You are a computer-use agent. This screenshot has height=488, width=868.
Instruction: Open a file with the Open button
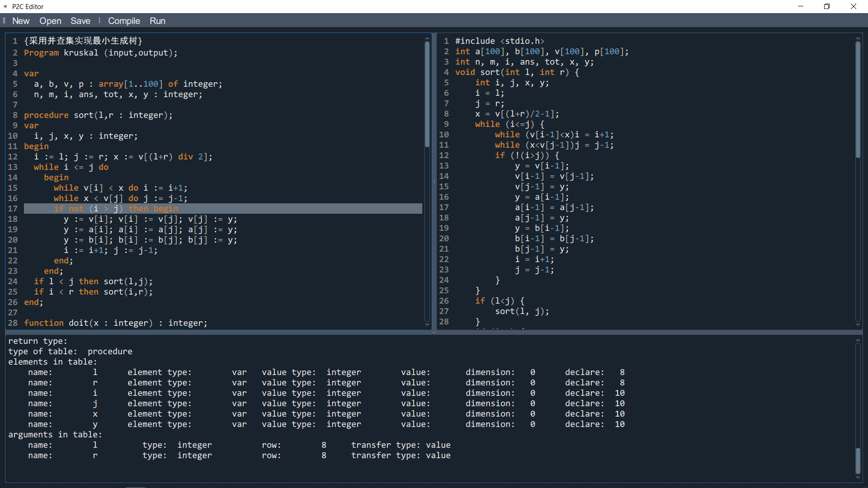coord(50,21)
